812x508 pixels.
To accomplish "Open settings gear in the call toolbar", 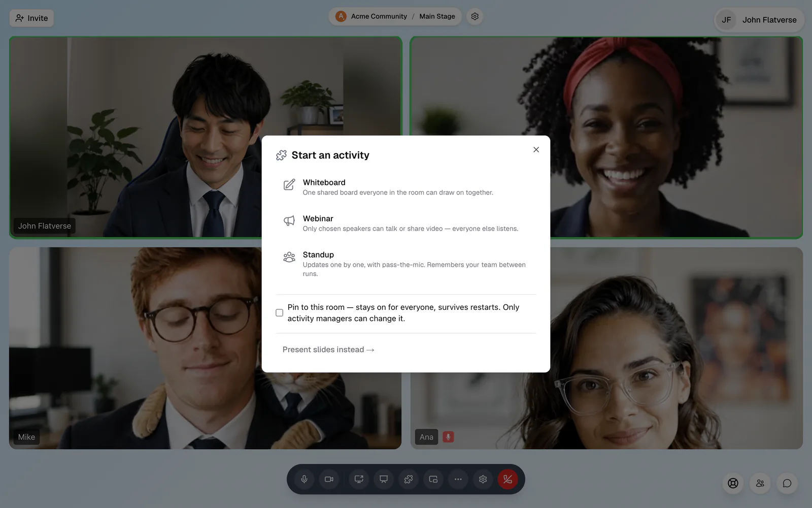I will click(x=483, y=479).
